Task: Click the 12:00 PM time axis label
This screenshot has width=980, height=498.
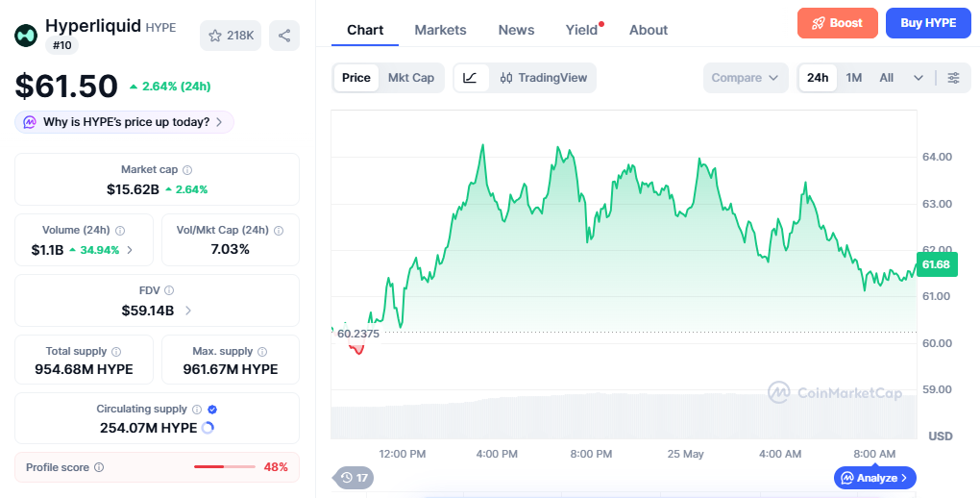Action: tap(403, 454)
